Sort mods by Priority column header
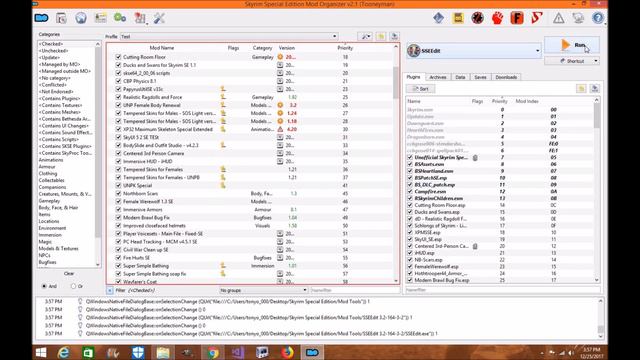640x360 pixels. [345, 48]
